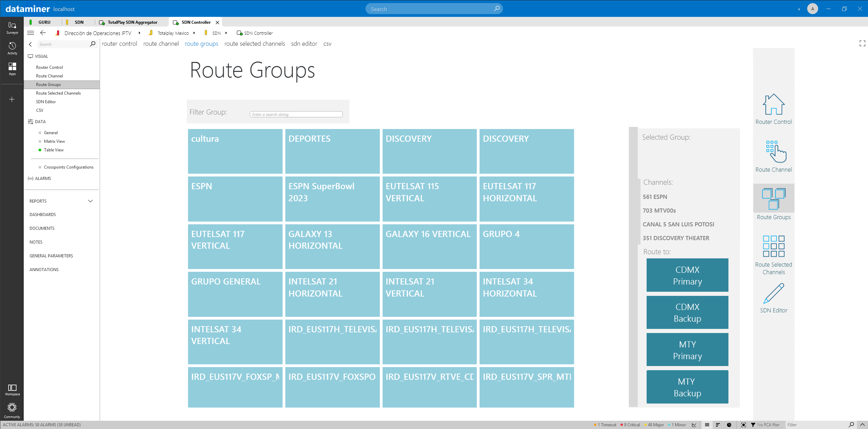Open the Community icon
Screen dimensions: 868x429
pos(12,411)
